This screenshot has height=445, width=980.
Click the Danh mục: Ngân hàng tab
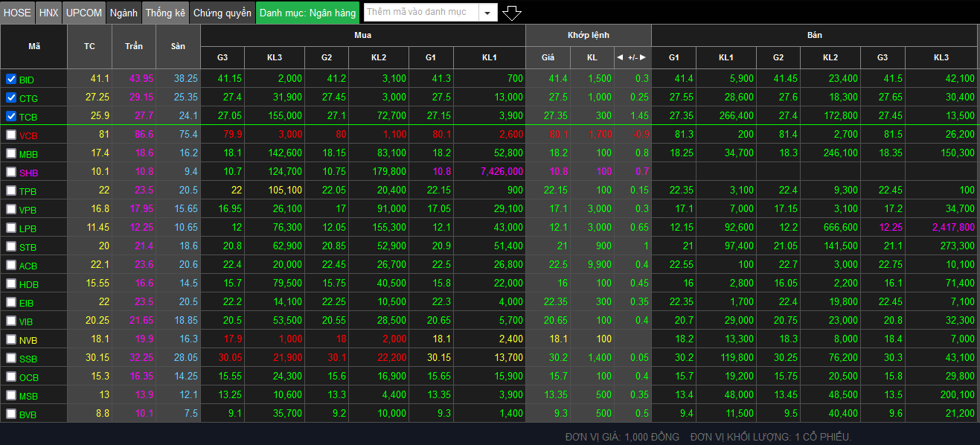click(x=307, y=13)
